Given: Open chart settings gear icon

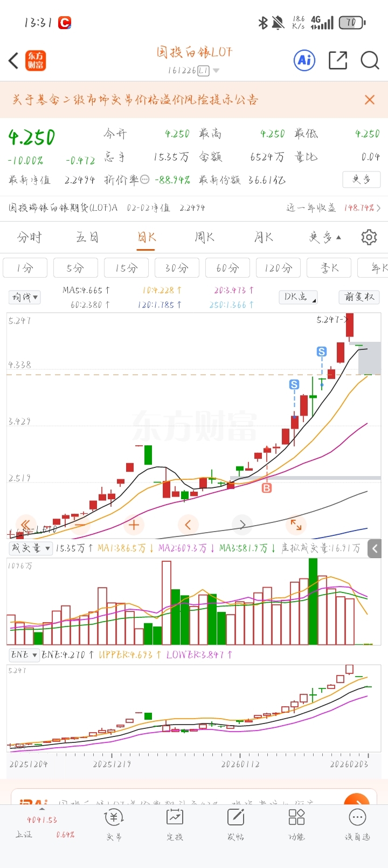Looking at the screenshot, I should click(369, 237).
